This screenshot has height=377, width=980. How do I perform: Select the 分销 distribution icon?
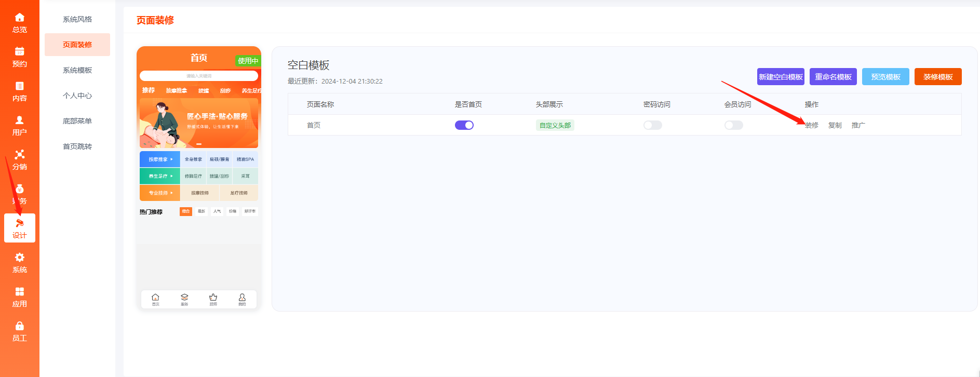20,155
